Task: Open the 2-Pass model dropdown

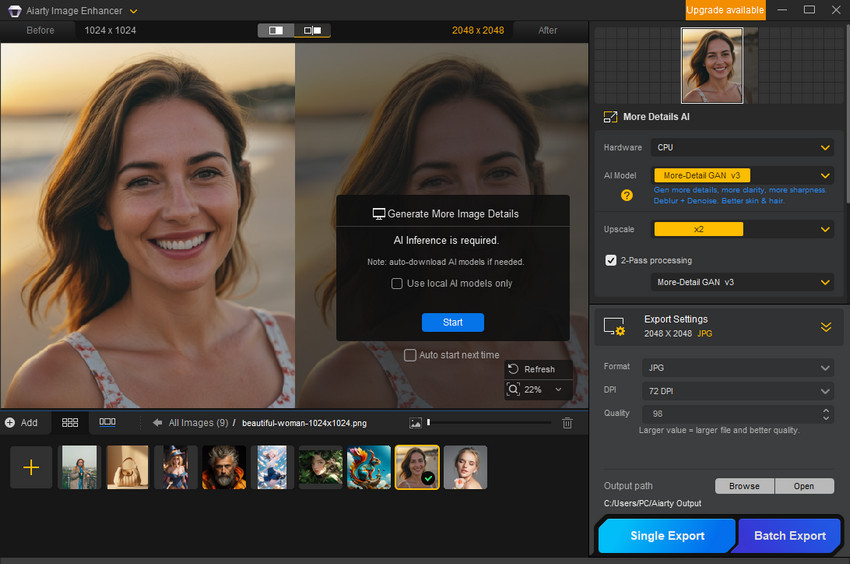Action: click(x=742, y=282)
